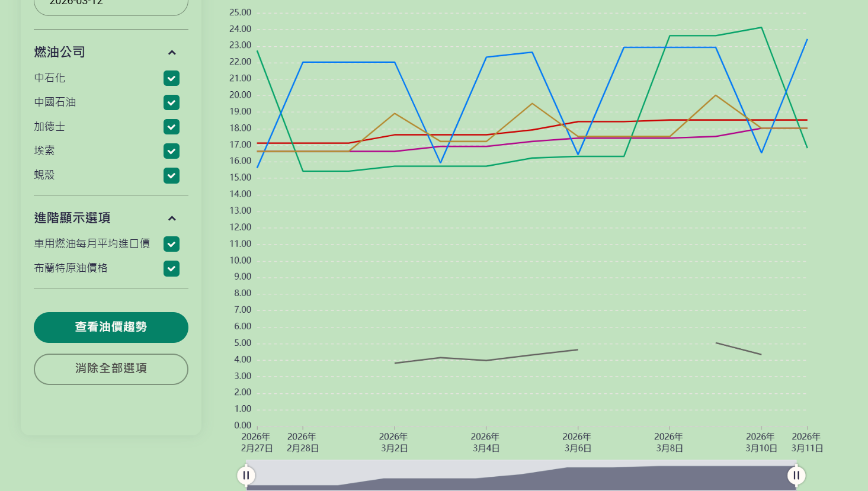Image resolution: width=868 pixels, height=491 pixels.
Task: Click the 2026年3月10日 x-axis label
Action: click(x=761, y=442)
